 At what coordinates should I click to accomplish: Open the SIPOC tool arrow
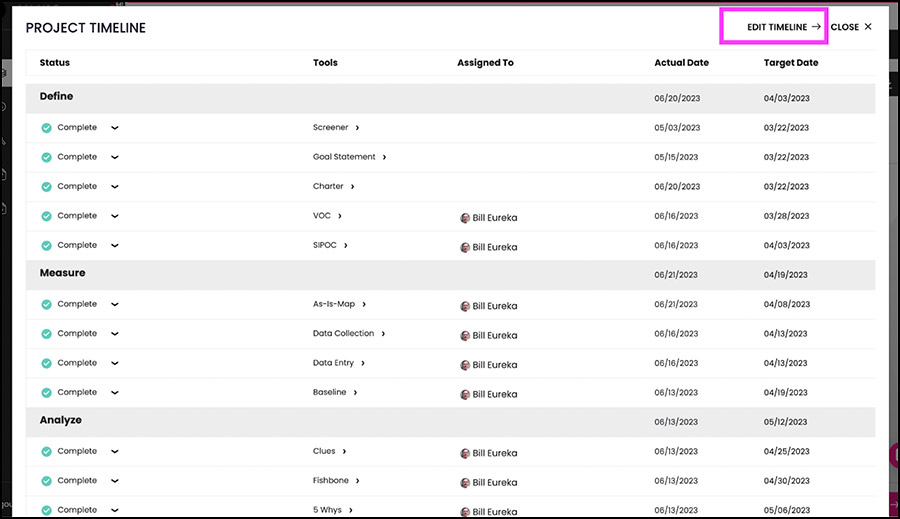[346, 245]
